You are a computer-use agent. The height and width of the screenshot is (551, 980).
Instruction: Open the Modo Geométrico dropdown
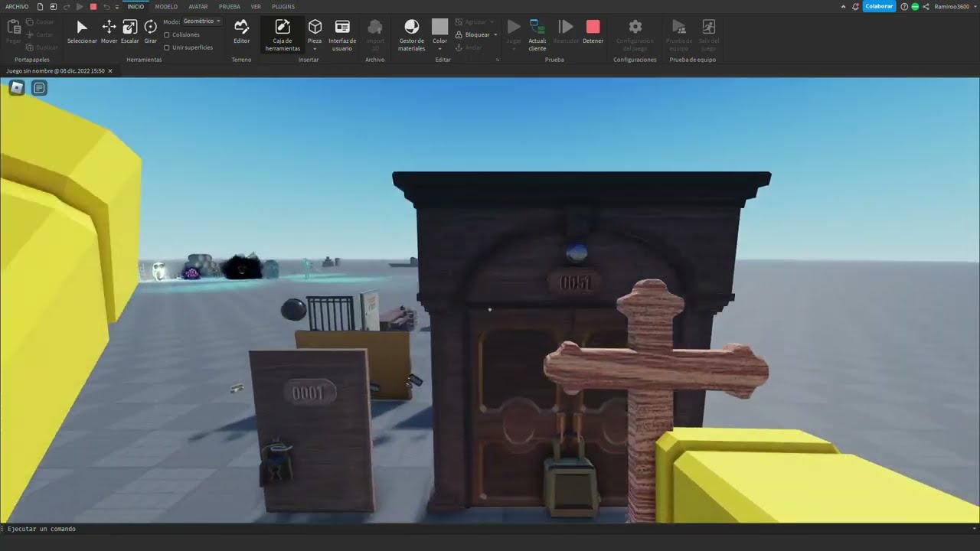coord(203,21)
